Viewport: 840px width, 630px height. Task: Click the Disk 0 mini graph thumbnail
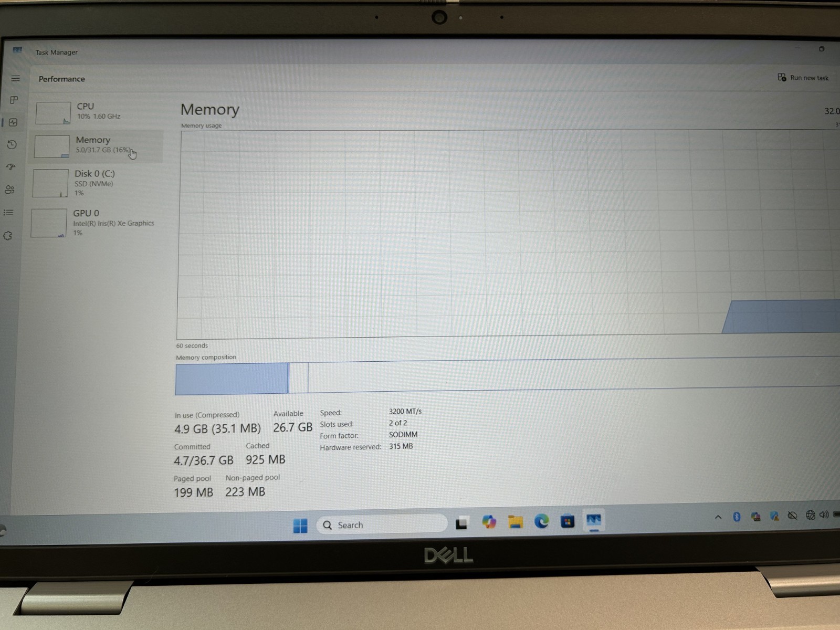click(x=50, y=183)
